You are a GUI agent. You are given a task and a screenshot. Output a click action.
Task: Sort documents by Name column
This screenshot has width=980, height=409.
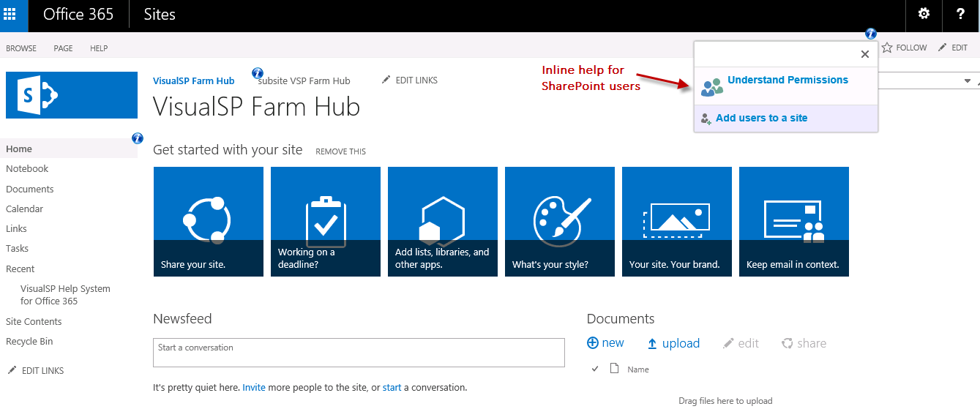click(x=638, y=369)
